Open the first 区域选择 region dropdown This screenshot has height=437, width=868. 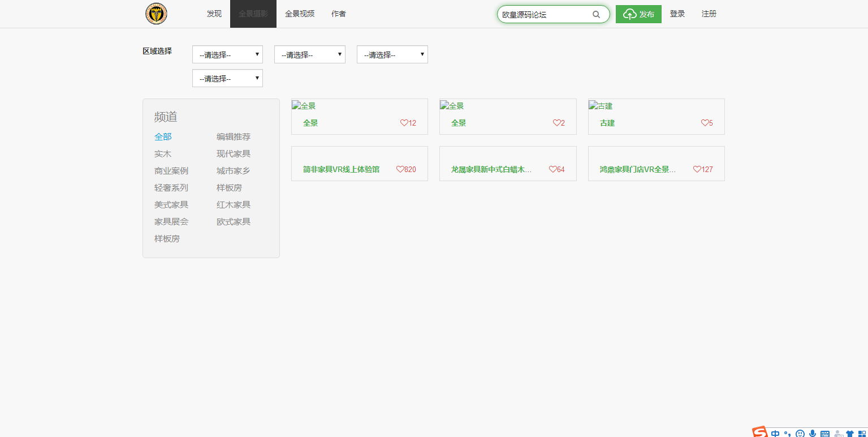pyautogui.click(x=227, y=54)
